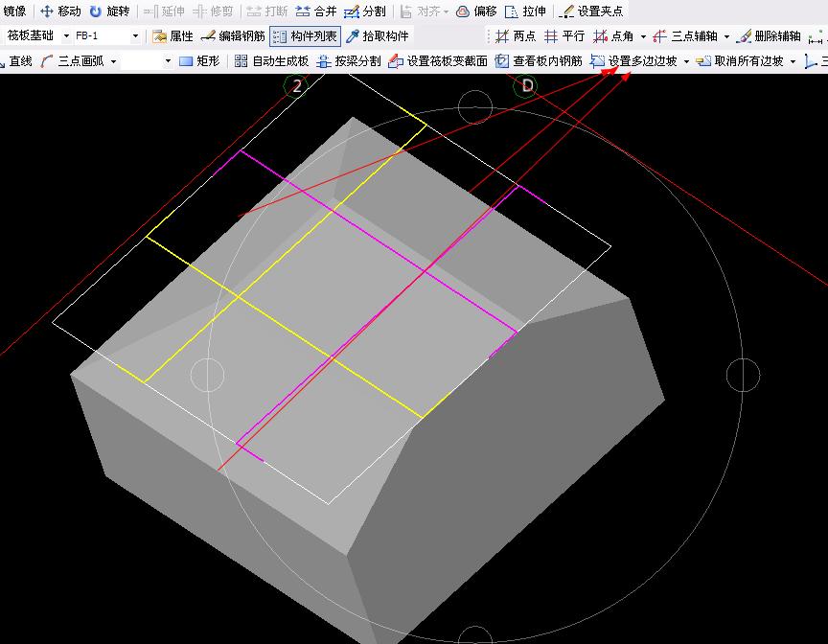Expand the 设置多边边坡 dropdown arrow
This screenshot has height=644, width=828.
click(686, 61)
